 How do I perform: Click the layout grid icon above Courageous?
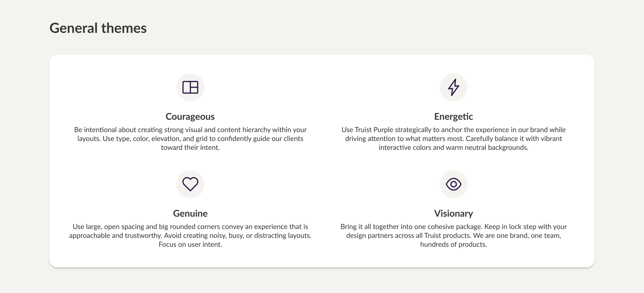tap(190, 87)
